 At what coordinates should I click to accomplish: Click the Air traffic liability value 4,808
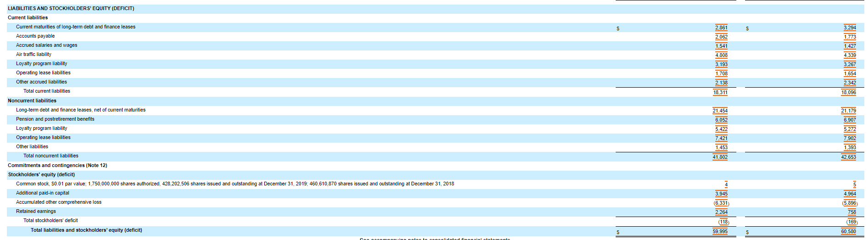tap(721, 55)
